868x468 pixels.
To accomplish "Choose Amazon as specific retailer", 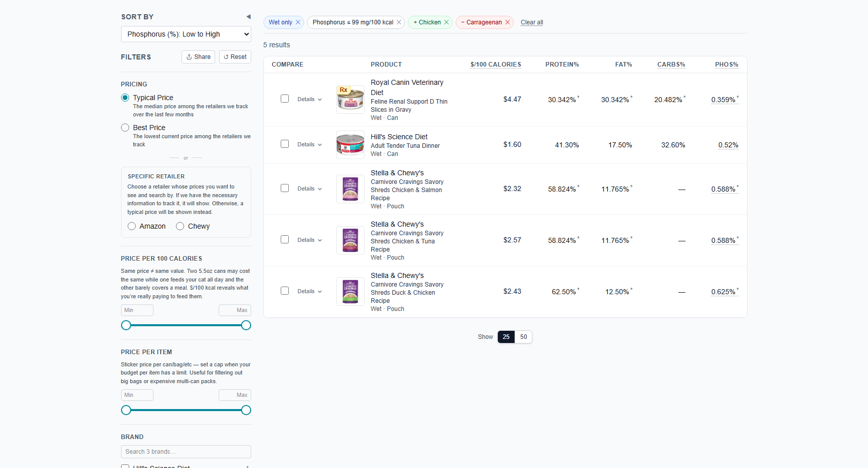I will click(132, 226).
